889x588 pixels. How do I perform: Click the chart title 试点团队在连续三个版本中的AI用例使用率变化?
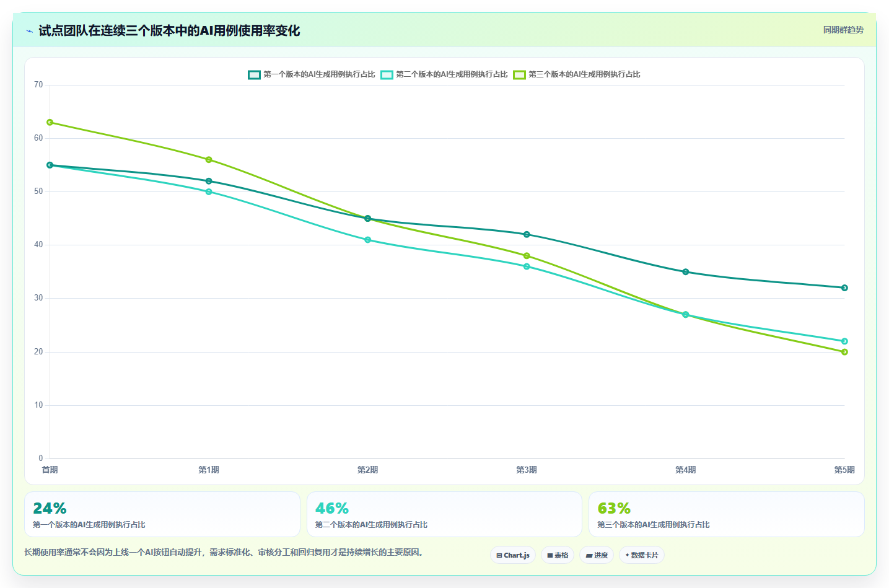click(169, 30)
